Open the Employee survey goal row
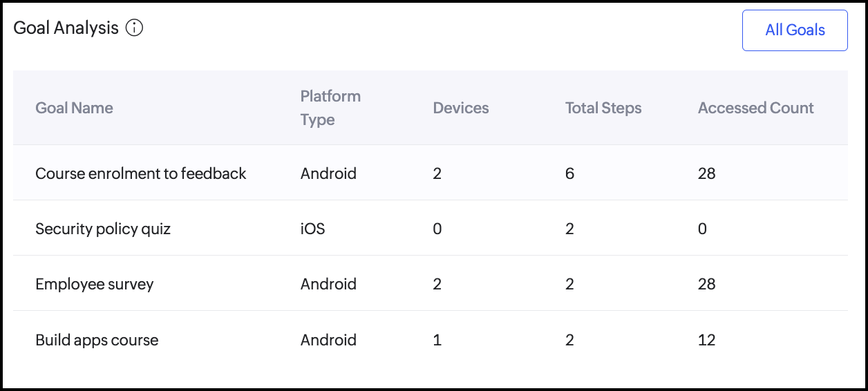 [95, 284]
